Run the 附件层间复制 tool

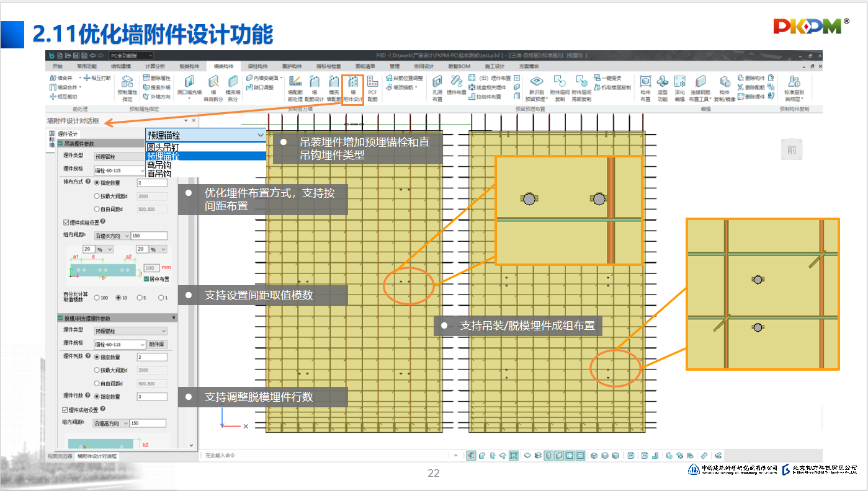pos(559,88)
